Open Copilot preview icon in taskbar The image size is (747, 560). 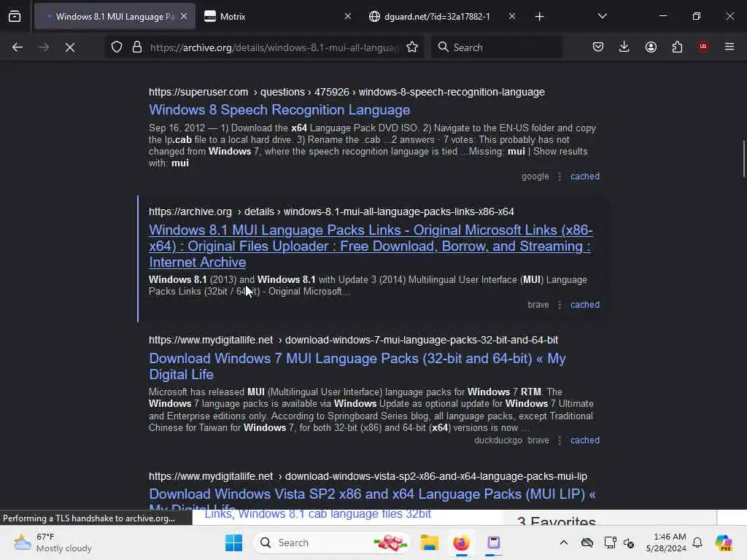tap(724, 542)
